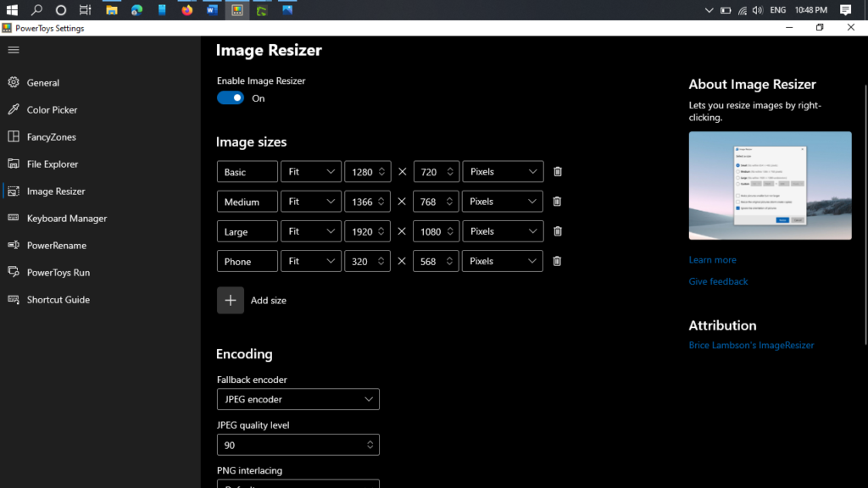Open PowerRename settings
Viewport: 868px width, 488px height.
[100, 245]
